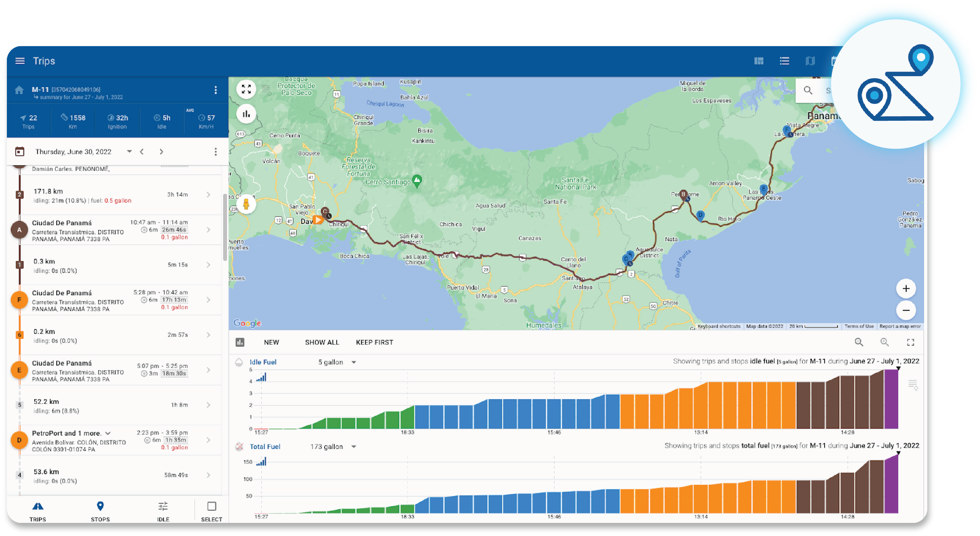Open the bar chart button on map
The width and height of the screenshot is (980, 536).
[246, 114]
